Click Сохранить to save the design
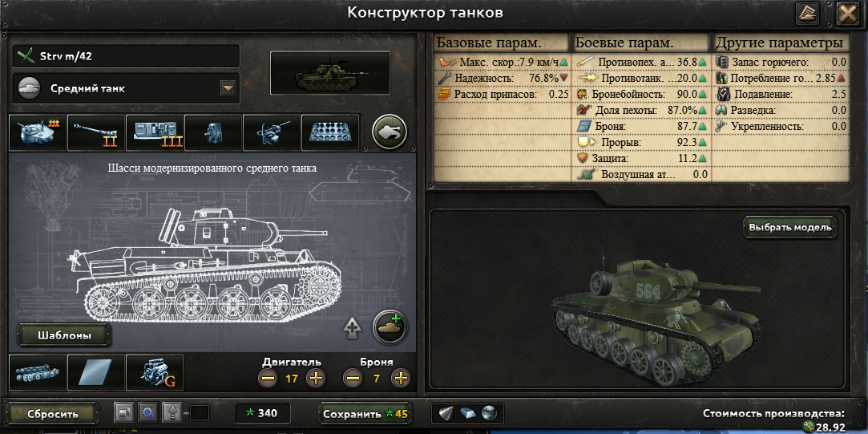868x434 pixels. 365,414
